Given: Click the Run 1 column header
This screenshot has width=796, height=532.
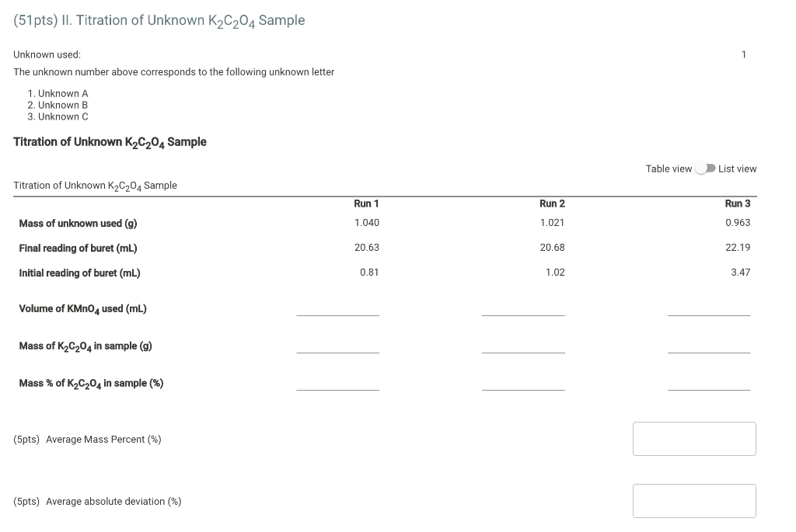Looking at the screenshot, I should point(366,203).
